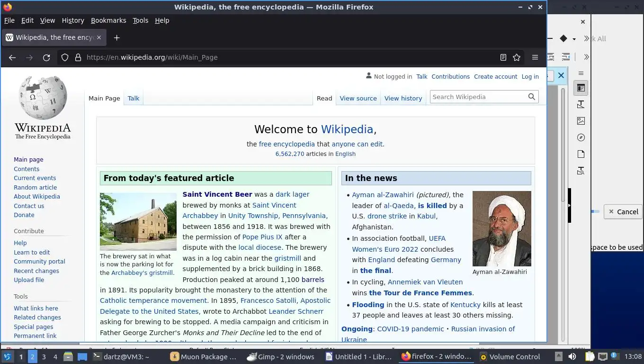This screenshot has height=364, width=644.
Task: Collapse LibreOffice sidebar using black handle arrow
Action: 570,206
